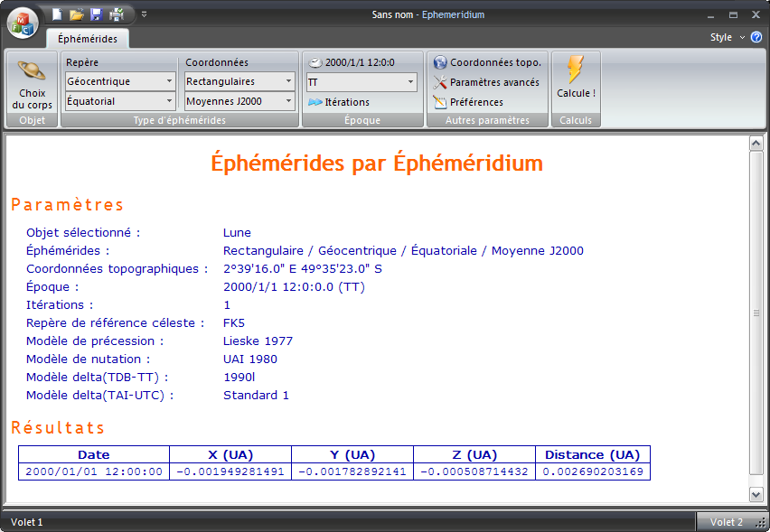Switch to Volet 2 in status bar
The width and height of the screenshot is (770, 532).
(726, 522)
